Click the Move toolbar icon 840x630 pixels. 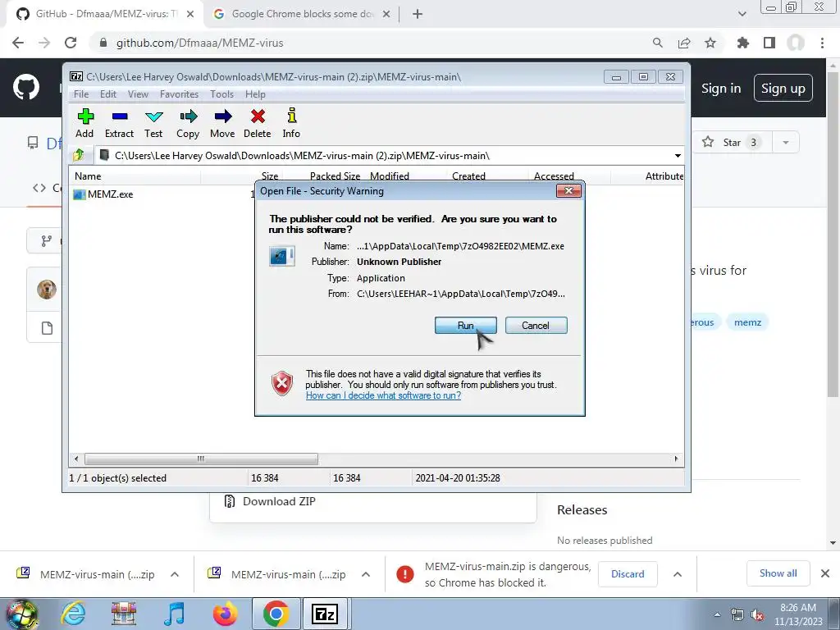(x=222, y=123)
